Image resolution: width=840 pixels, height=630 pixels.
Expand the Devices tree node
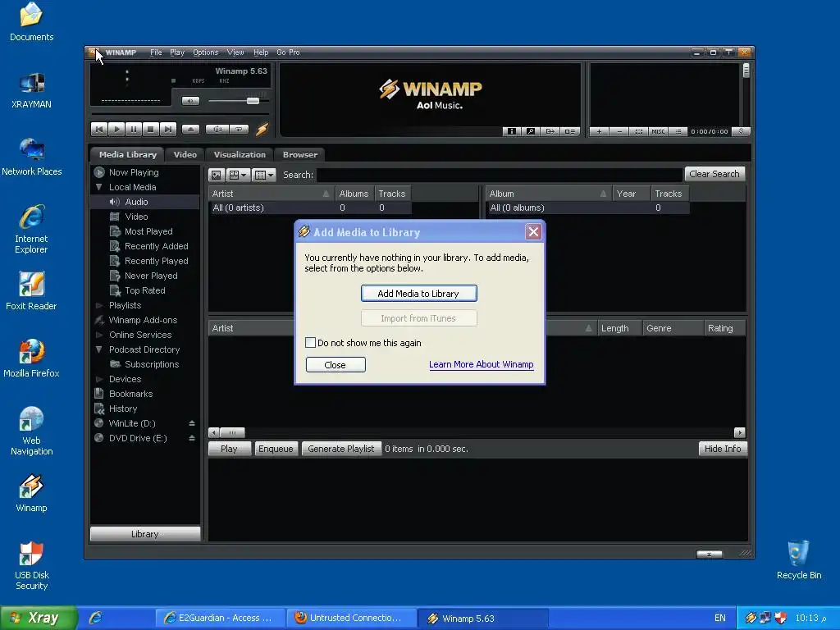click(98, 379)
